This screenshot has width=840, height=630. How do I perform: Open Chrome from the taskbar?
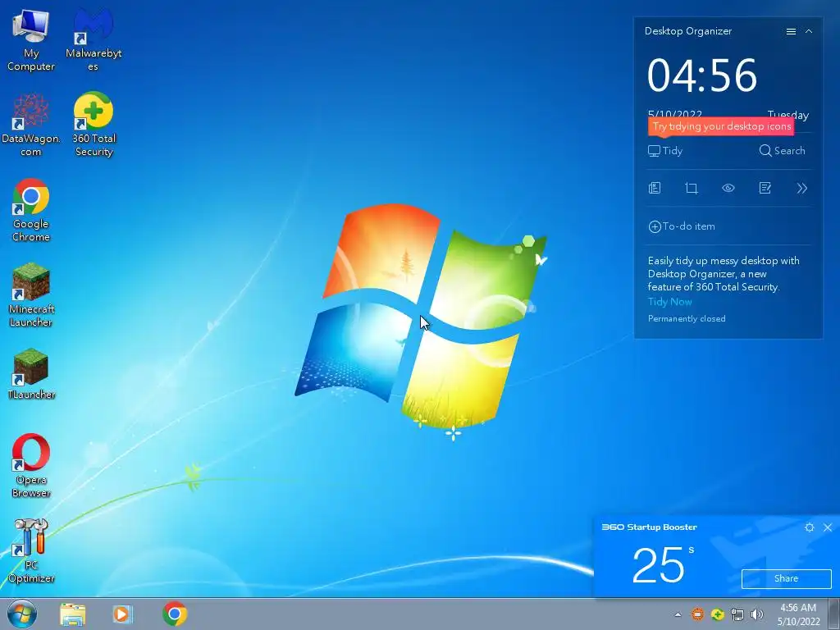[175, 614]
